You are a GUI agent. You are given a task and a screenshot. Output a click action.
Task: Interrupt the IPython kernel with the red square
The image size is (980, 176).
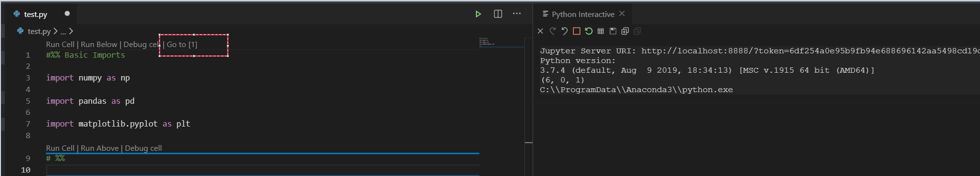(x=577, y=31)
